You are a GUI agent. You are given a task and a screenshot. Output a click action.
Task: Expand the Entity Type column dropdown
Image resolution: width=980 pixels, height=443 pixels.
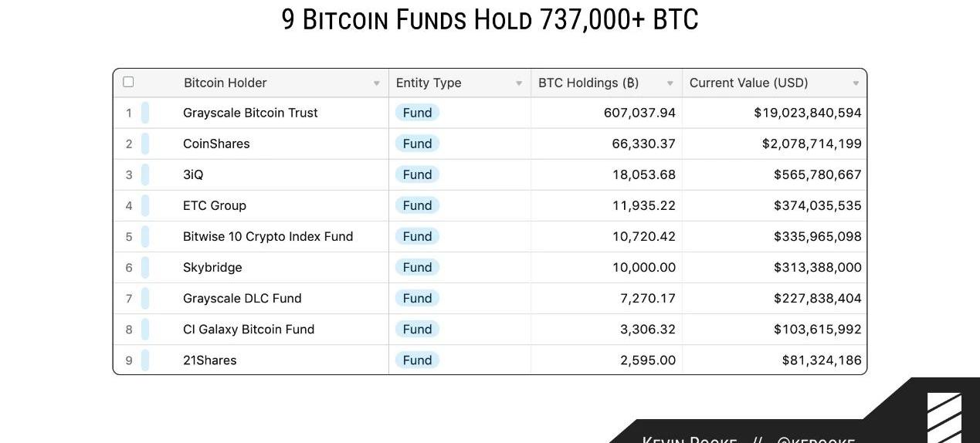tap(519, 83)
